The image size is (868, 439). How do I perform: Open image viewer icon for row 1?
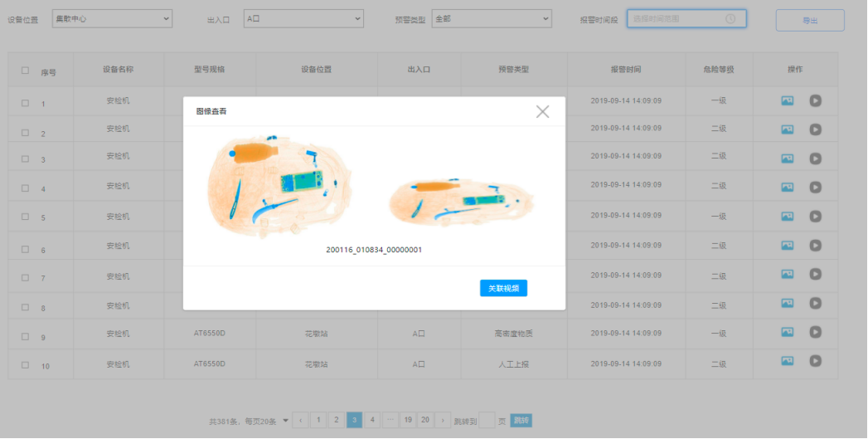click(788, 100)
